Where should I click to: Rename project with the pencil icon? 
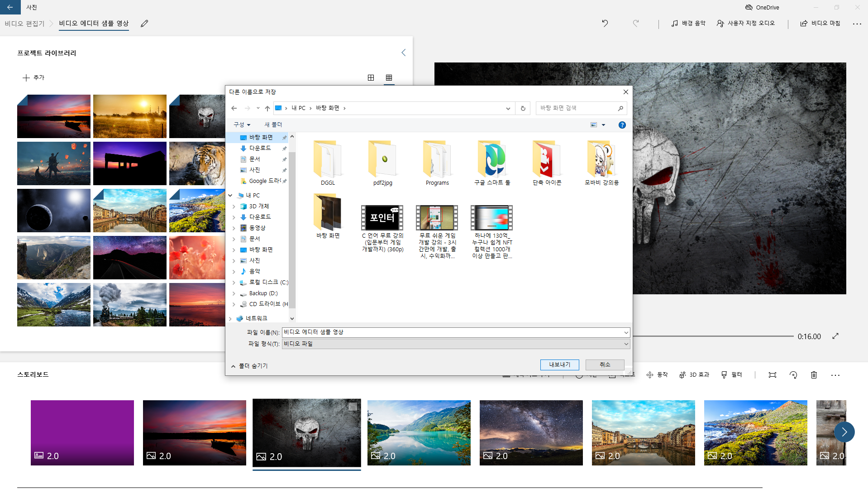tap(144, 24)
